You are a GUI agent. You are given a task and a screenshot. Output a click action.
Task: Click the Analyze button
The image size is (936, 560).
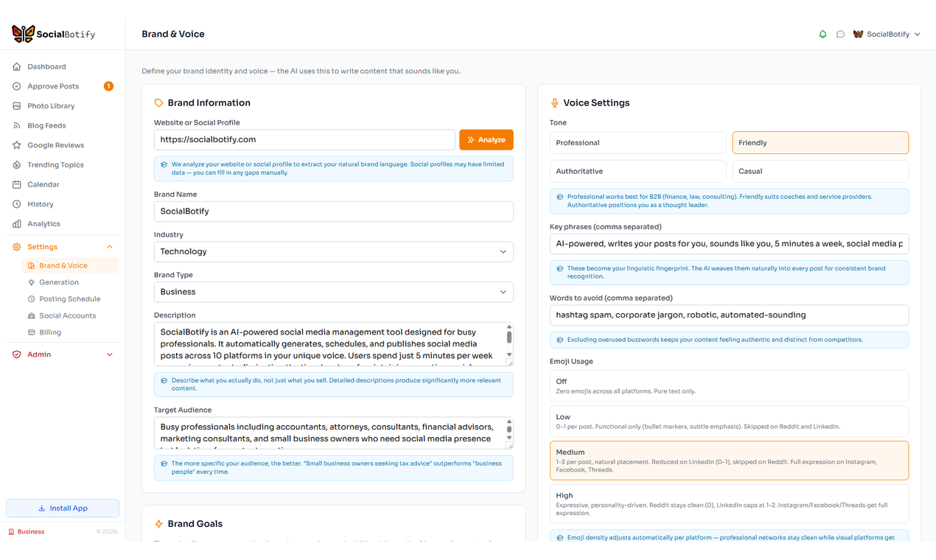pos(486,139)
